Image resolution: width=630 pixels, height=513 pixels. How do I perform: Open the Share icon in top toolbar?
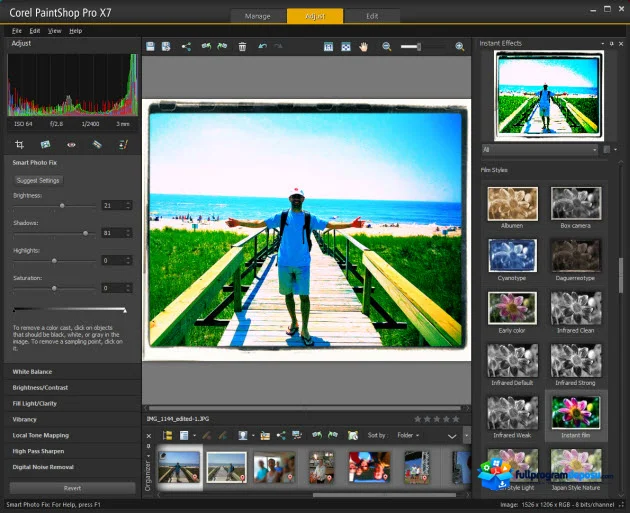tap(186, 47)
